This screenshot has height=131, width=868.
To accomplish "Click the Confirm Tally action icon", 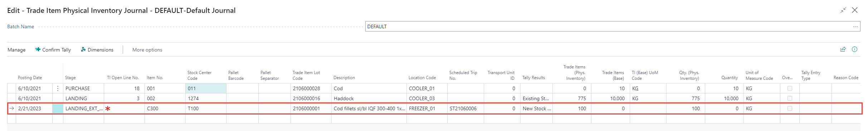I will click(x=38, y=50).
